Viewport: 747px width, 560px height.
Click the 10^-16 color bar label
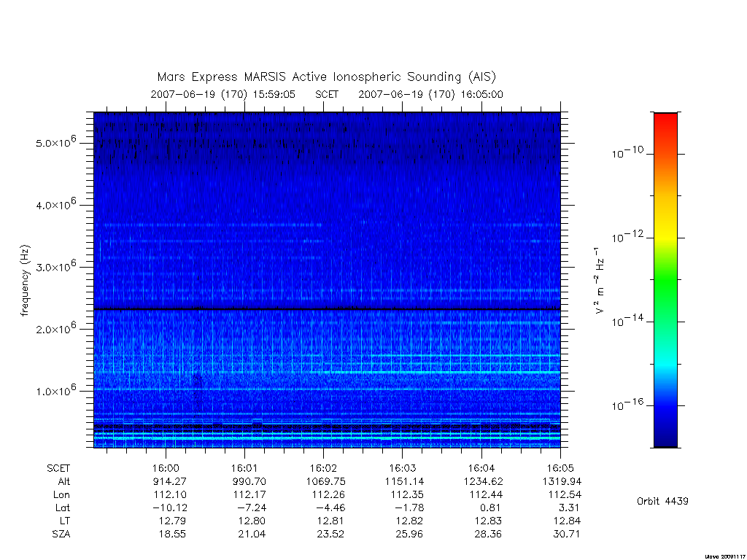click(x=627, y=405)
